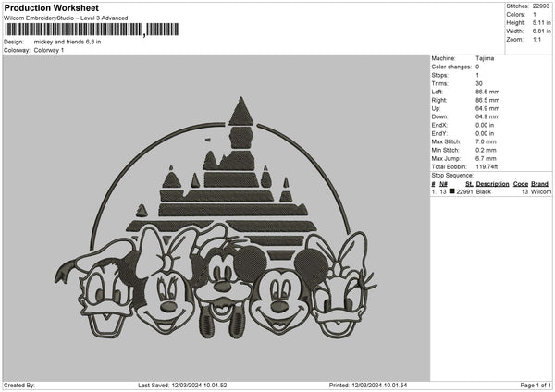The image size is (555, 392).
Task: Click the "Colors:" label in header
Action: point(515,15)
